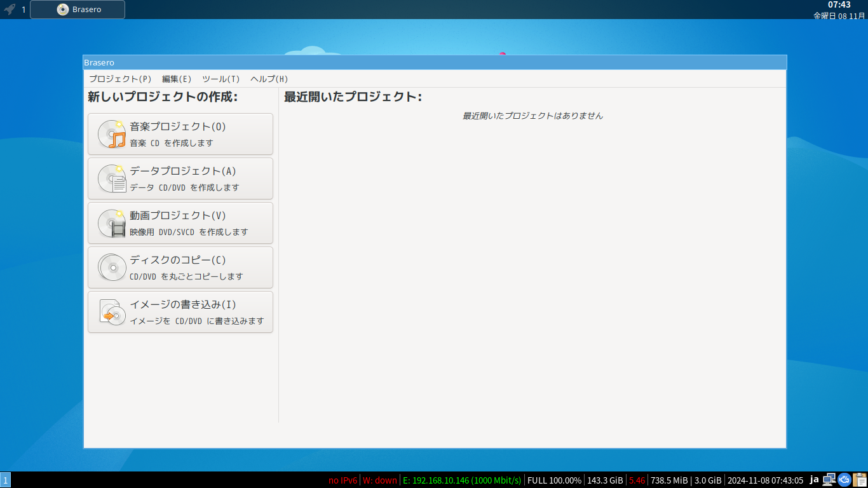Image resolution: width=868 pixels, height=488 pixels.
Task: Click the red '5.46' load value
Action: click(x=637, y=480)
